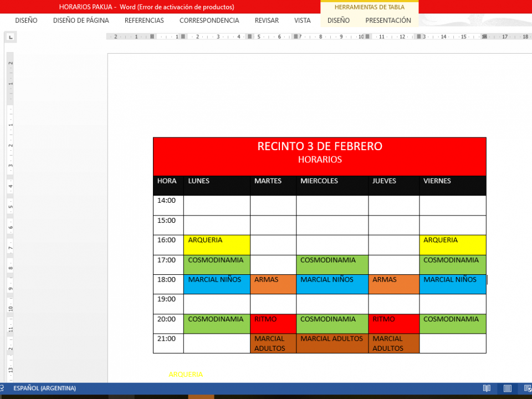
Task: Click COSMODINAMIA at 17:00 under VIERNES
Action: pos(453,265)
